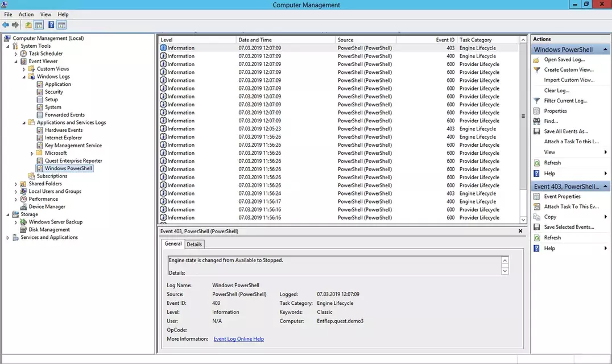Open the Action menu
Screen dimensions: 612x364
pyautogui.click(x=26, y=14)
